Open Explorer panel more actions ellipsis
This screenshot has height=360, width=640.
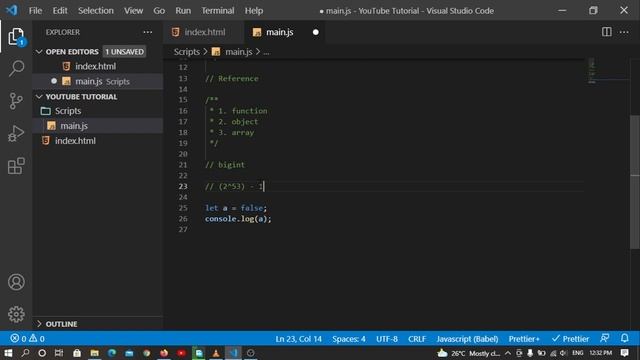pos(147,32)
